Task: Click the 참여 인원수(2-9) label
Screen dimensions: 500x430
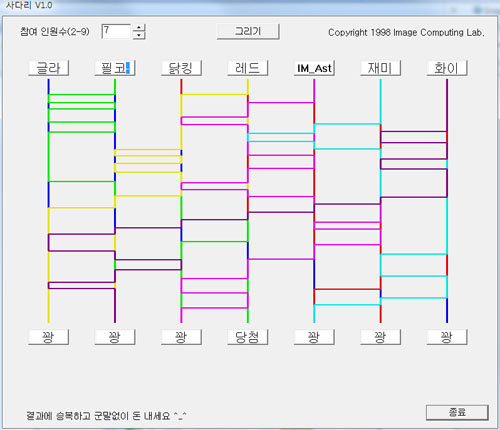Action: (x=55, y=32)
